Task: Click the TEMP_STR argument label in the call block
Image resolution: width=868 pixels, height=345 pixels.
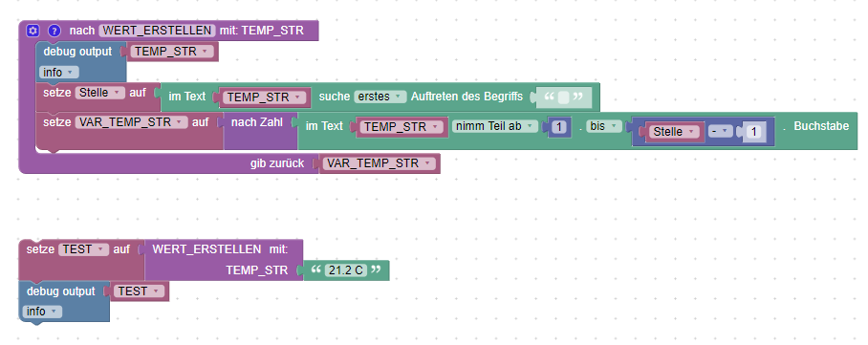Action: pyautogui.click(x=257, y=270)
